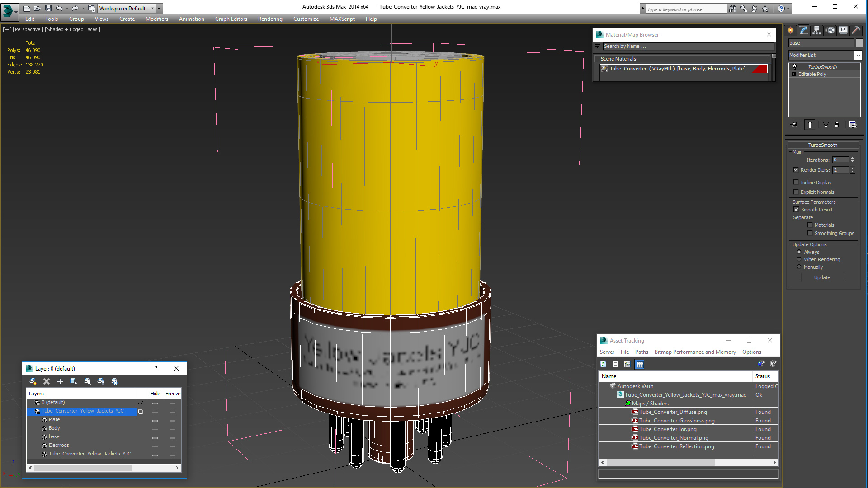
Task: Click the object name field 'base'
Action: click(x=821, y=43)
